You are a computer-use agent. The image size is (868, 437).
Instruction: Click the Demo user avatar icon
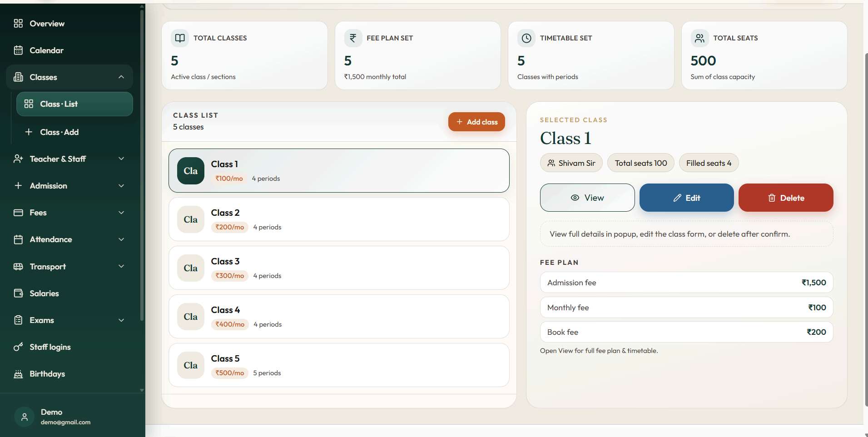tap(25, 417)
